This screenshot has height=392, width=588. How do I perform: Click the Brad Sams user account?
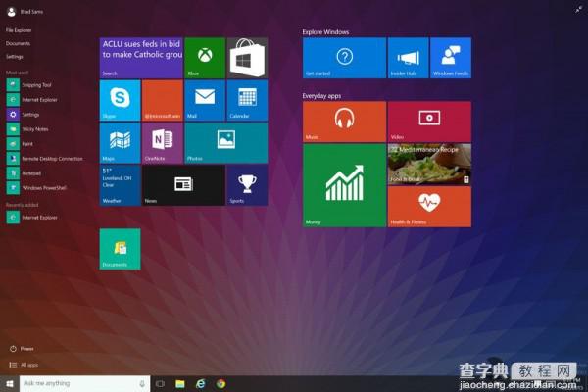[x=24, y=12]
